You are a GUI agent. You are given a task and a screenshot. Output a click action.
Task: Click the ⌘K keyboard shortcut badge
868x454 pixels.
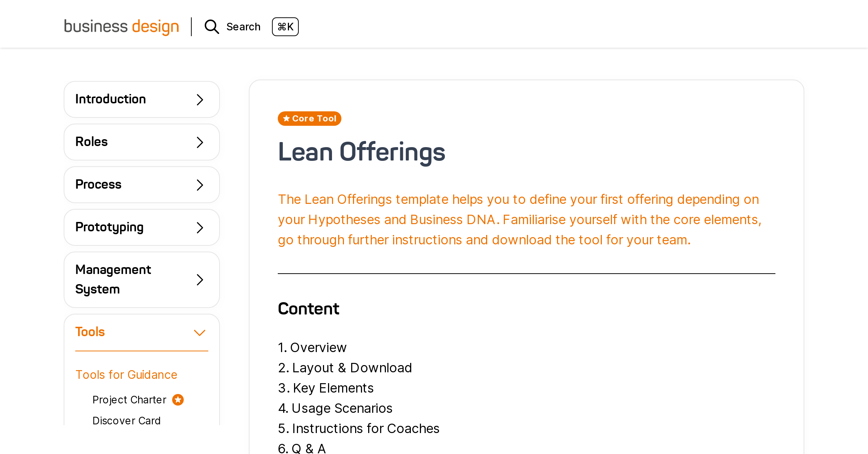(285, 27)
